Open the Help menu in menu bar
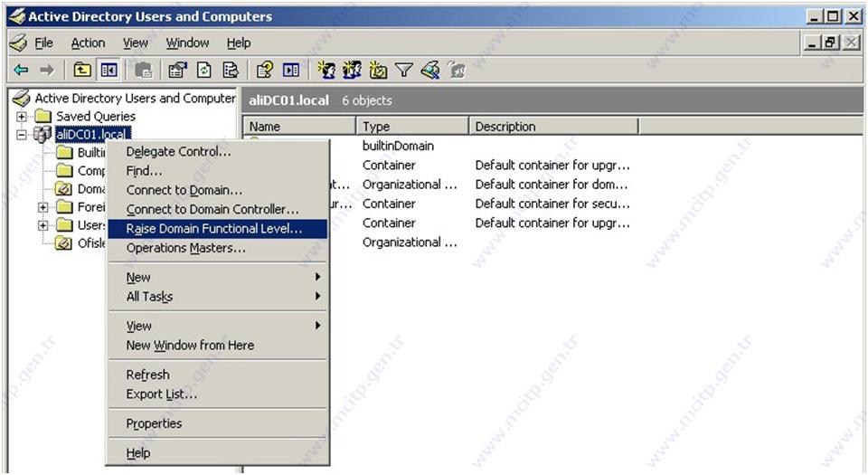 (239, 43)
